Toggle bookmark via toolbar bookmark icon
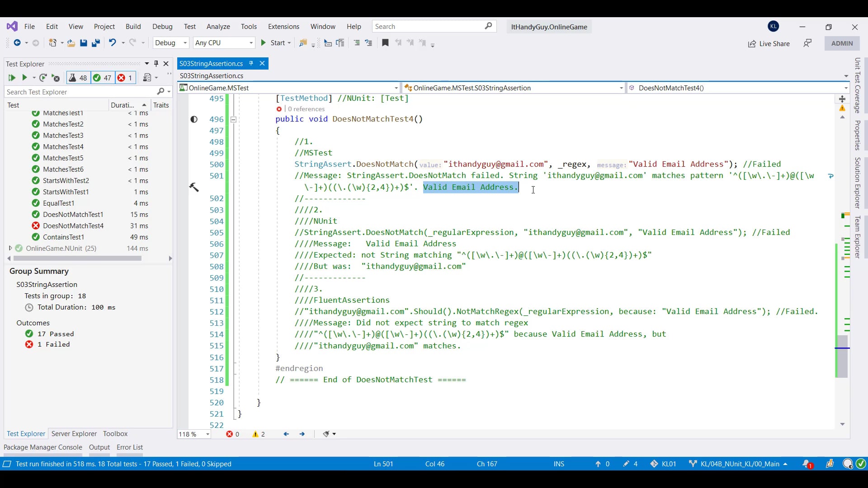 click(x=385, y=43)
